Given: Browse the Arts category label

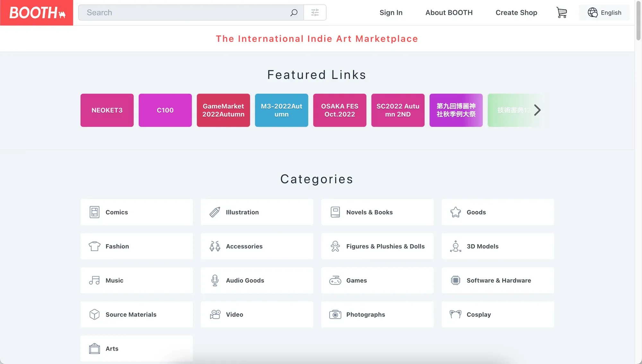Looking at the screenshot, I should [x=112, y=348].
